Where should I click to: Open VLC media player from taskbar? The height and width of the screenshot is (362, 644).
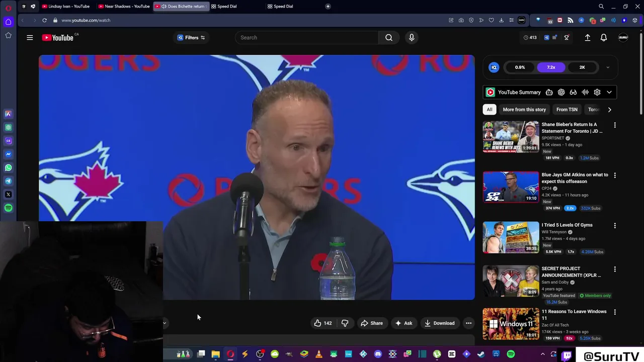318,354
